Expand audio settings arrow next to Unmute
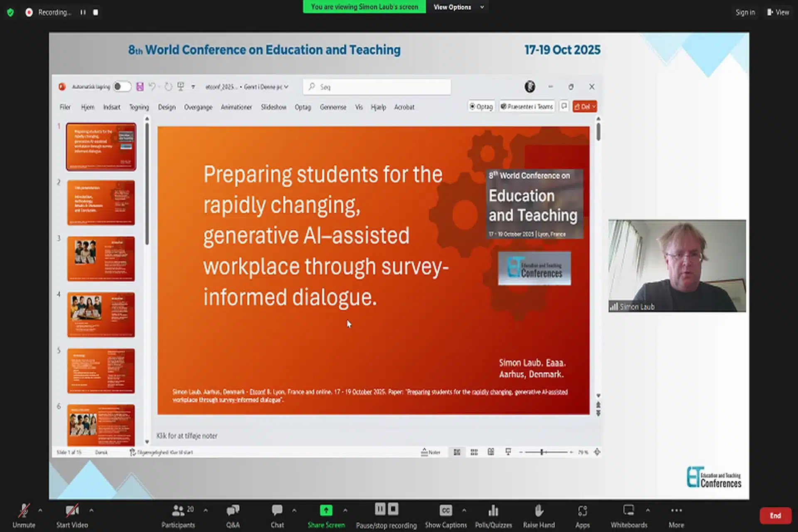This screenshot has height=532, width=798. [x=40, y=510]
